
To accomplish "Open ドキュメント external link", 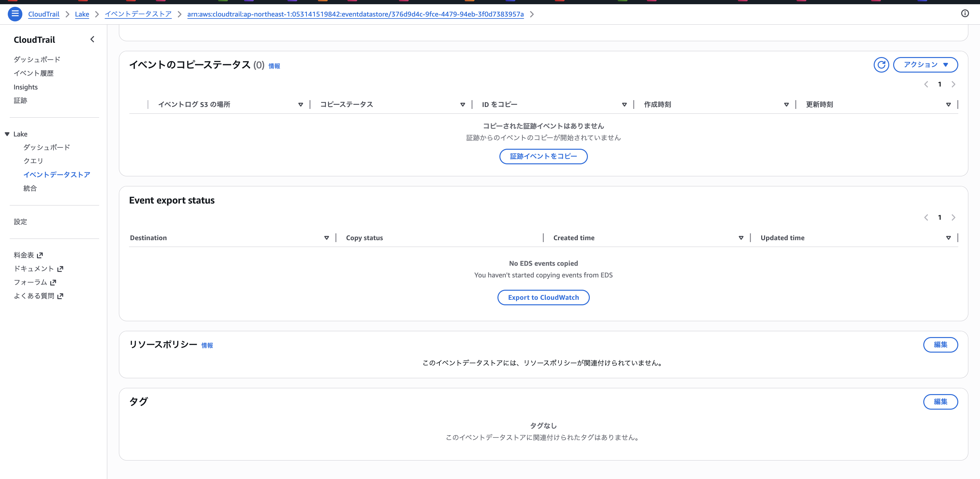I will pyautogui.click(x=39, y=269).
